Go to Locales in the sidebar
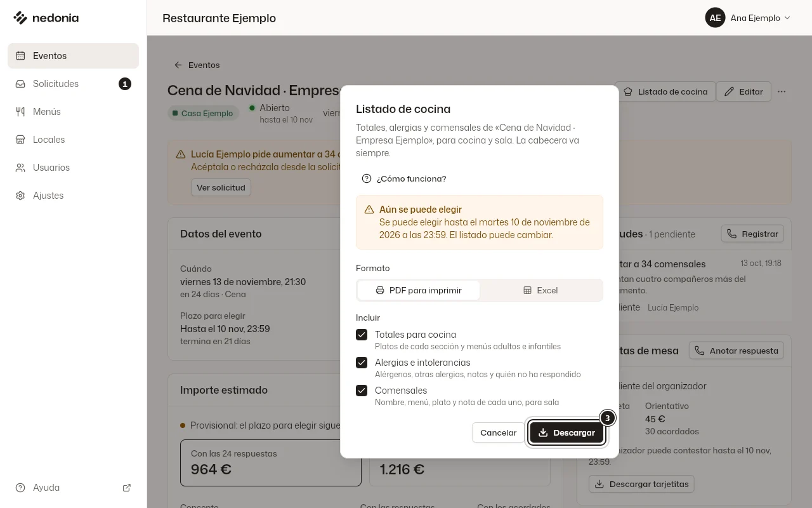Screen dimensions: 812x508 coord(73,140)
